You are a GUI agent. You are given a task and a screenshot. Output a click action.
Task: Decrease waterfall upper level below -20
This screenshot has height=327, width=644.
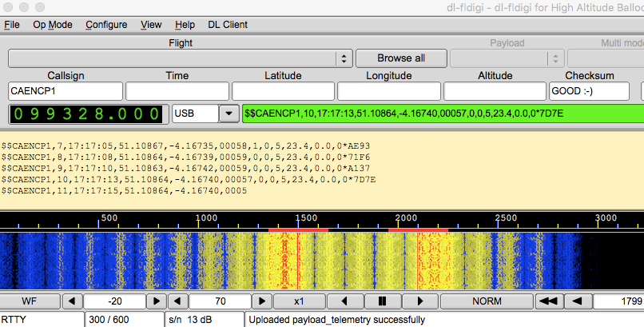[x=73, y=301]
